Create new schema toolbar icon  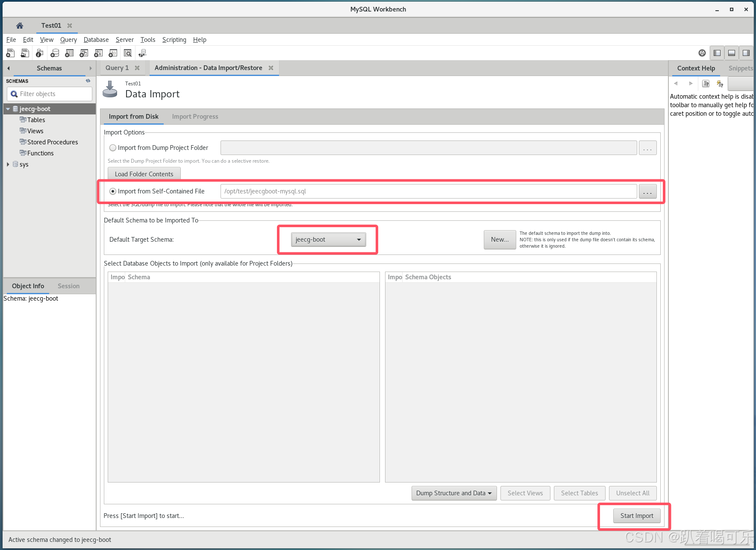pos(55,53)
